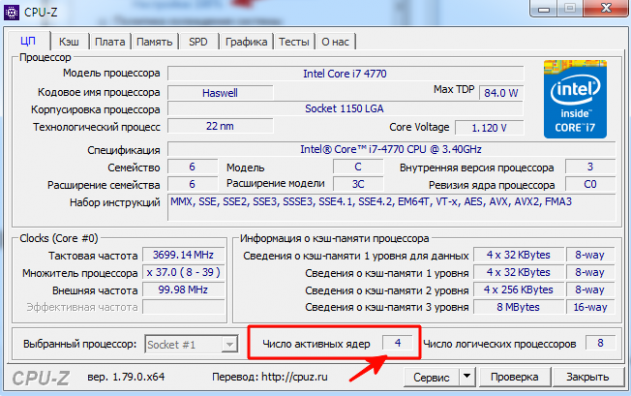Select the 3699.14 MHz clock speed value
Image resolution: width=631 pixels, height=396 pixels.
[183, 255]
